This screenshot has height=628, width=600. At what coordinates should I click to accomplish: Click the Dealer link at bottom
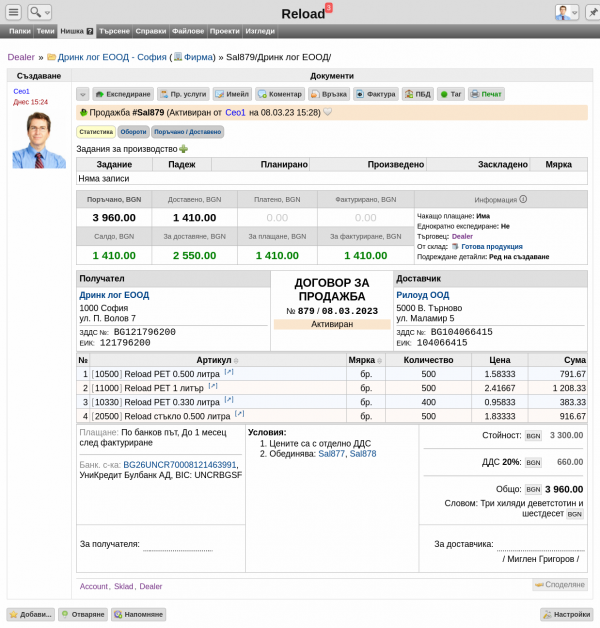tap(151, 586)
